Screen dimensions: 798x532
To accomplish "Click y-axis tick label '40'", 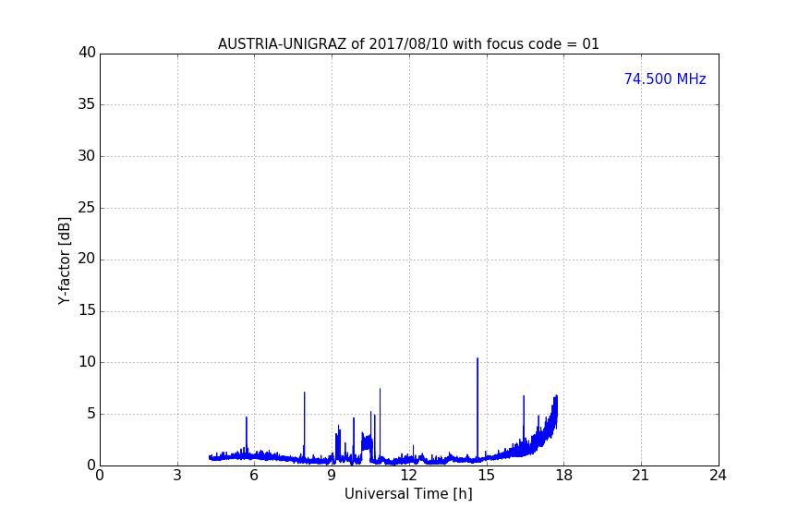I will coord(87,53).
